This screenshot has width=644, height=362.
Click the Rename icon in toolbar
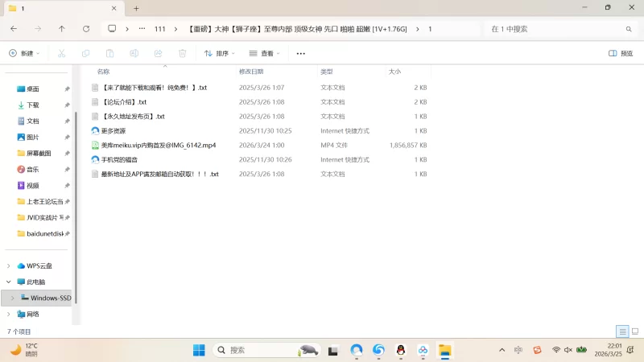[x=134, y=53]
